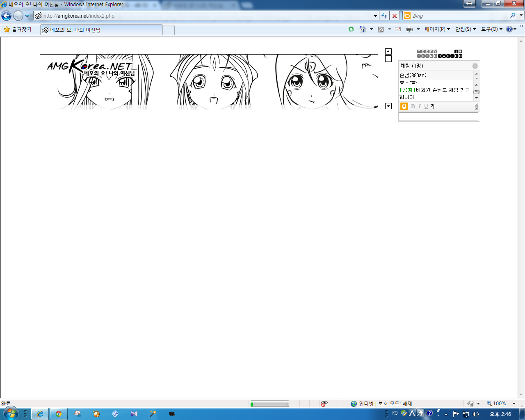The height and width of the screenshot is (420, 525).
Task: Open Chrome from the taskbar
Action: tap(59, 414)
